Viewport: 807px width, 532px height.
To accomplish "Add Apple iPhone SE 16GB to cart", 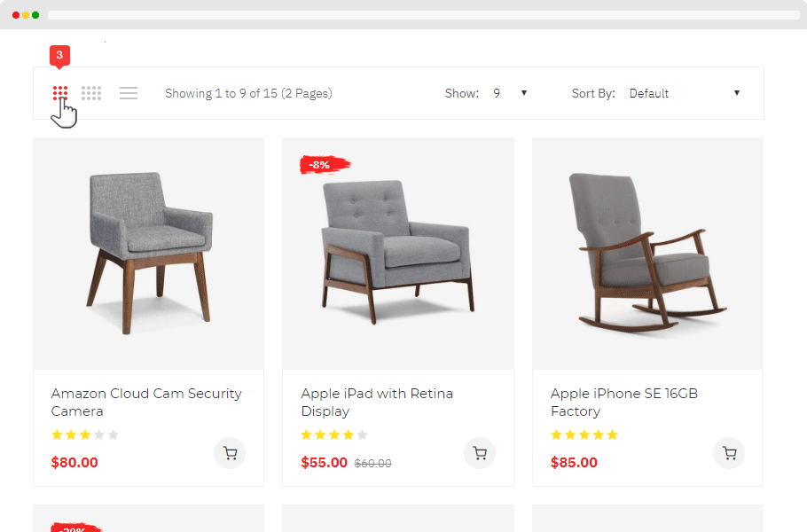I will pyautogui.click(x=729, y=452).
